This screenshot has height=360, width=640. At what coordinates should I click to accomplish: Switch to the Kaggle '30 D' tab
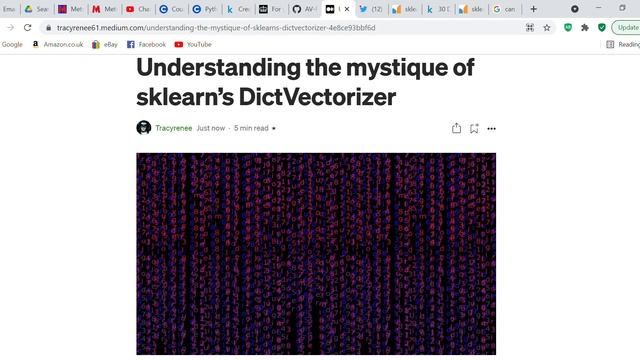(x=438, y=9)
